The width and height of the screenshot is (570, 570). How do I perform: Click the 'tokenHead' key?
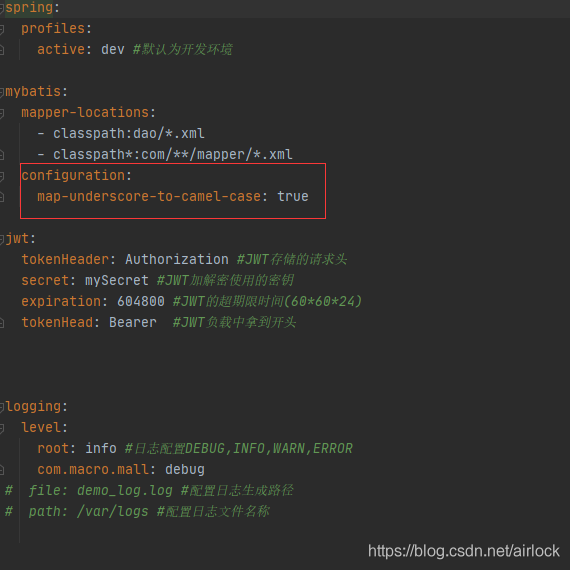(x=57, y=322)
